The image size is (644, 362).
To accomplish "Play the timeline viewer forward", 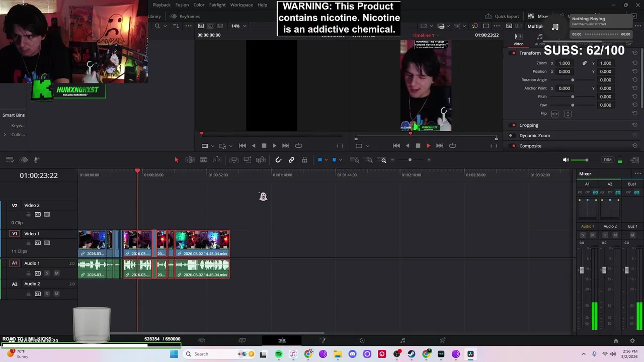I will [x=428, y=146].
